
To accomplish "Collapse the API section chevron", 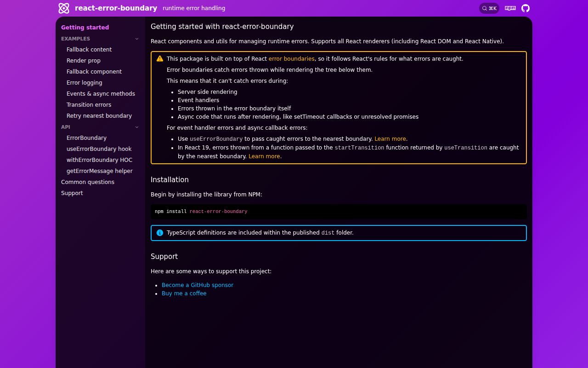I will (137, 127).
